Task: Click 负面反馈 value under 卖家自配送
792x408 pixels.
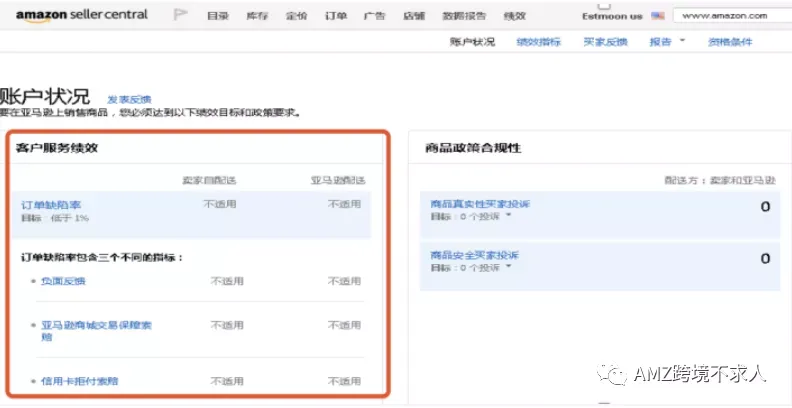Action: pos(227,281)
